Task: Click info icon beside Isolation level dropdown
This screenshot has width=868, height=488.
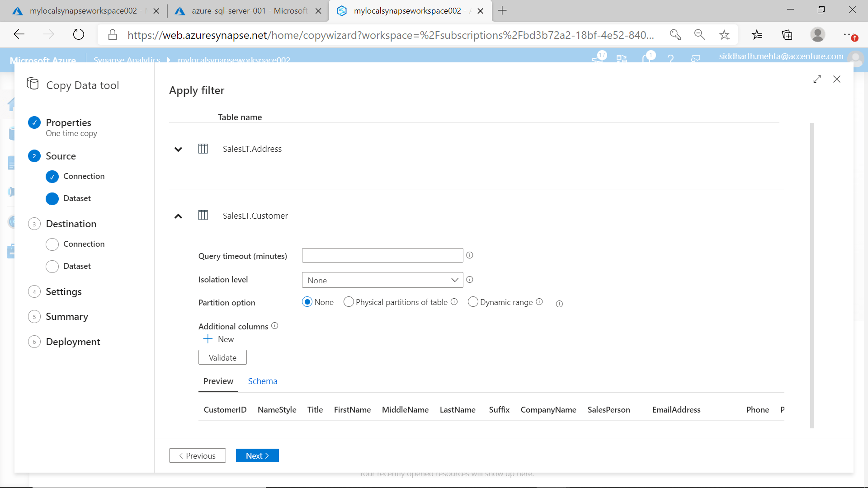Action: point(470,280)
